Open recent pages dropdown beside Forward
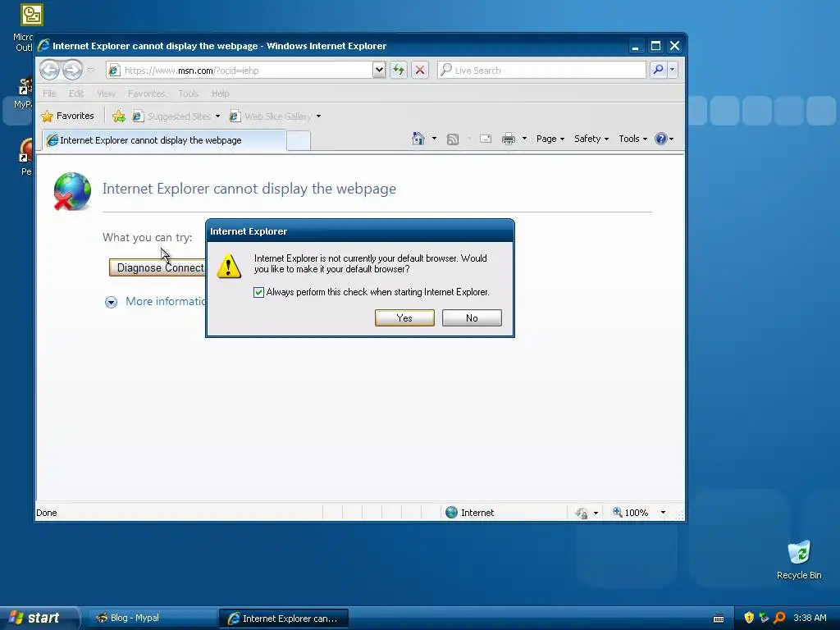Image resolution: width=840 pixels, height=630 pixels. coord(90,71)
